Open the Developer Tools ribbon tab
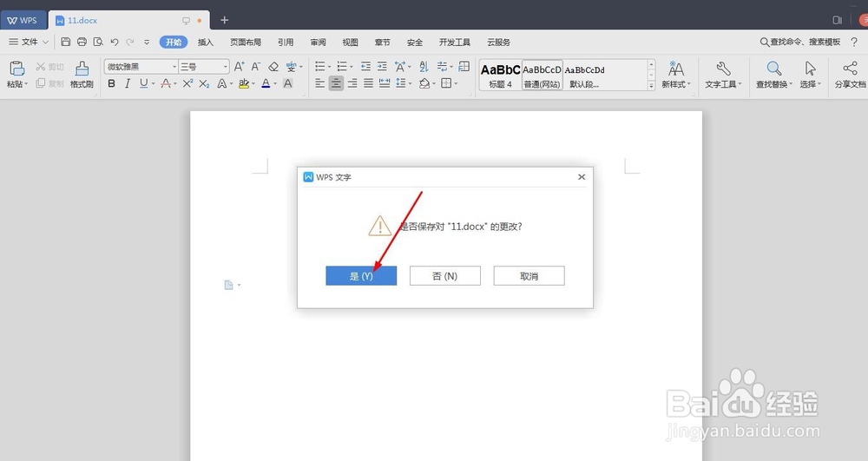 tap(455, 42)
